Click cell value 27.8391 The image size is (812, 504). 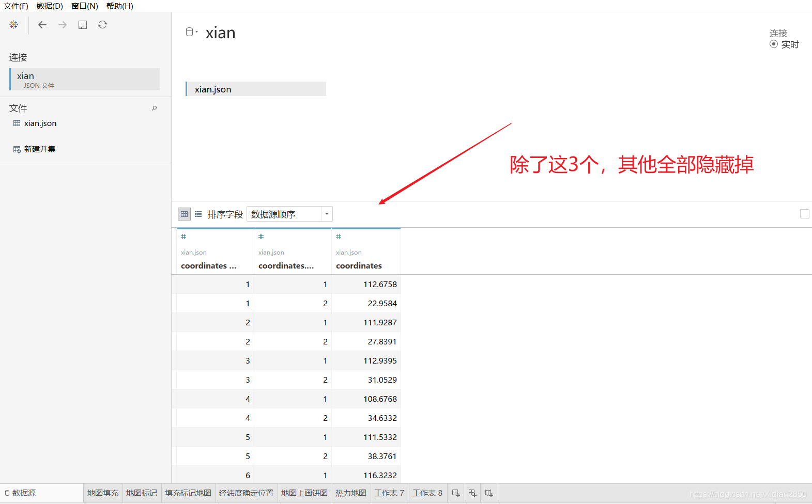382,341
